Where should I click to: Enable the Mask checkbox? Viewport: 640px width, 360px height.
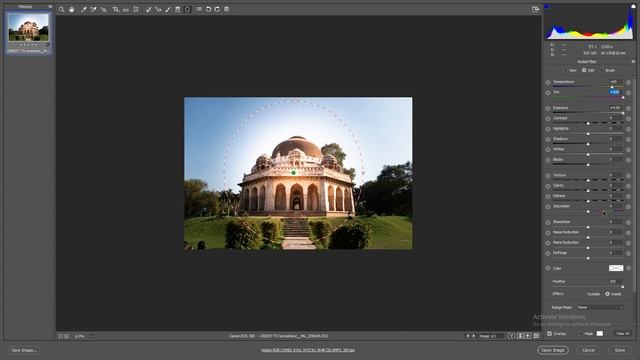(x=580, y=333)
